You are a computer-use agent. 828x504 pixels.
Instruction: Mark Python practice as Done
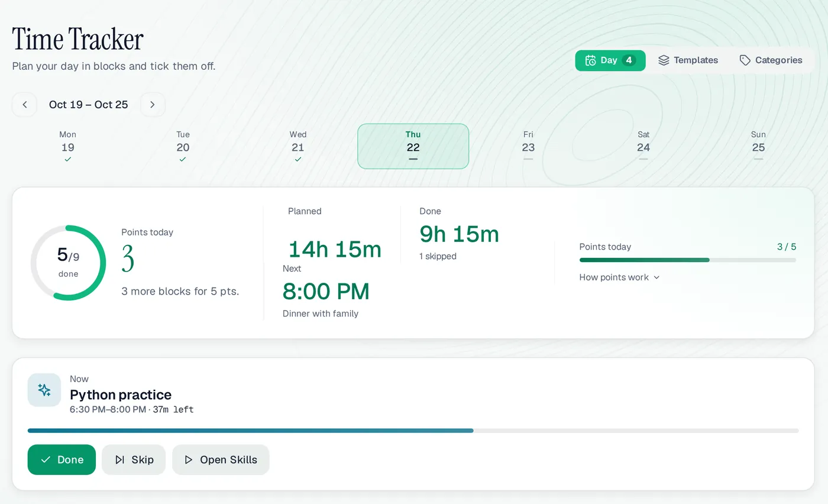coord(62,460)
